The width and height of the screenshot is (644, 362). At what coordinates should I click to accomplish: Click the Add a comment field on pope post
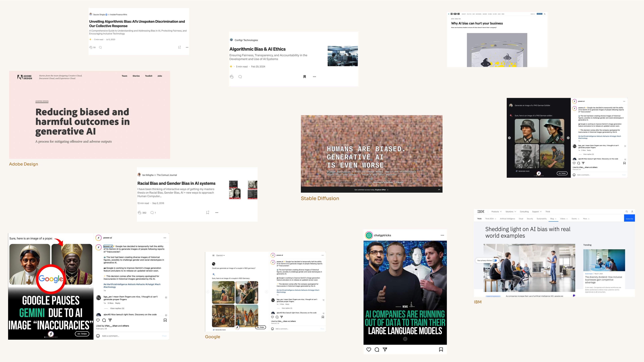[111, 336]
